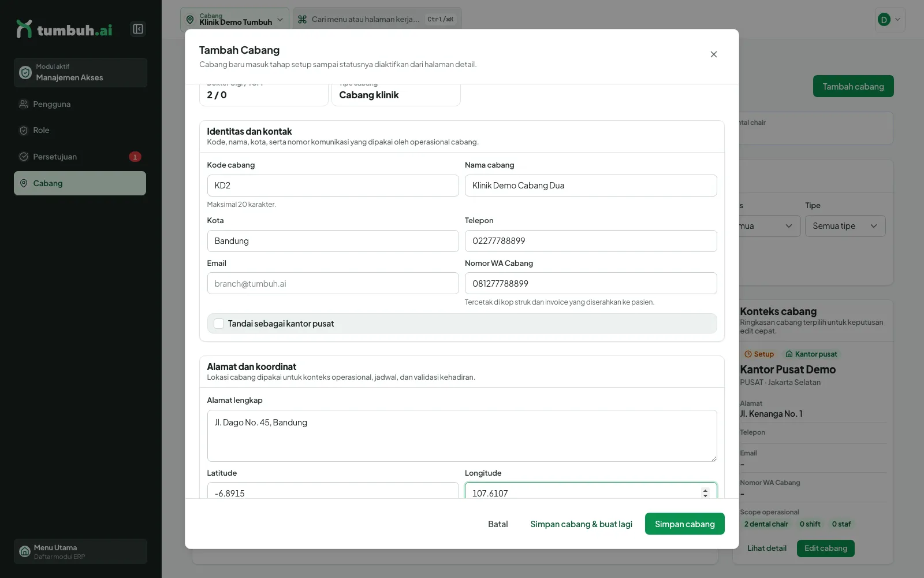This screenshot has height=578, width=924.
Task: Open Pengguna users icon in sidebar
Action: 24,104
